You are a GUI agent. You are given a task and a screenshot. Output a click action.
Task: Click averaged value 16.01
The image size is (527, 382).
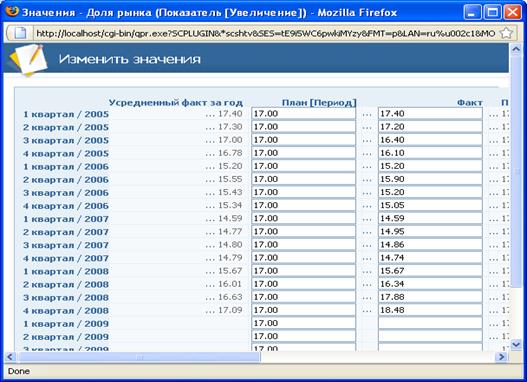pyautogui.click(x=230, y=284)
